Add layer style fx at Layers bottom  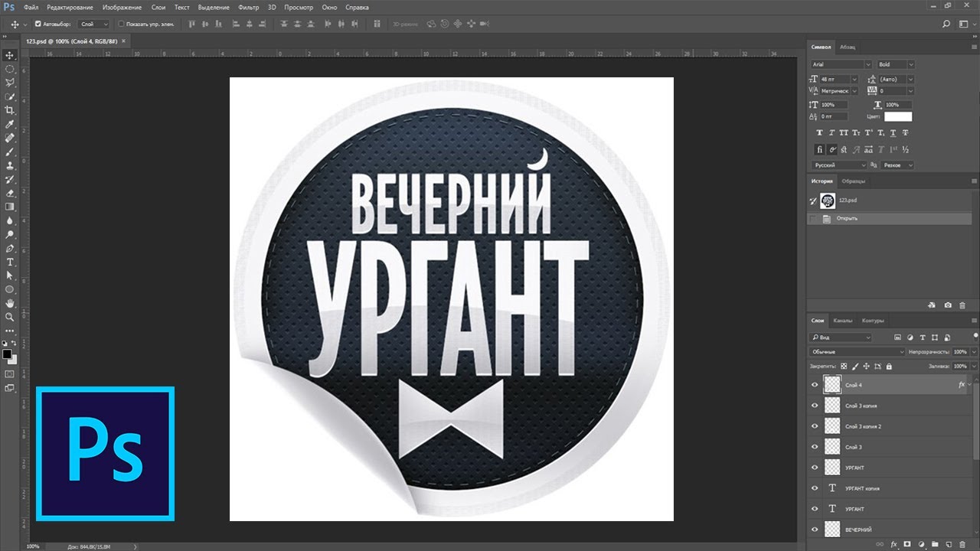pyautogui.click(x=893, y=544)
